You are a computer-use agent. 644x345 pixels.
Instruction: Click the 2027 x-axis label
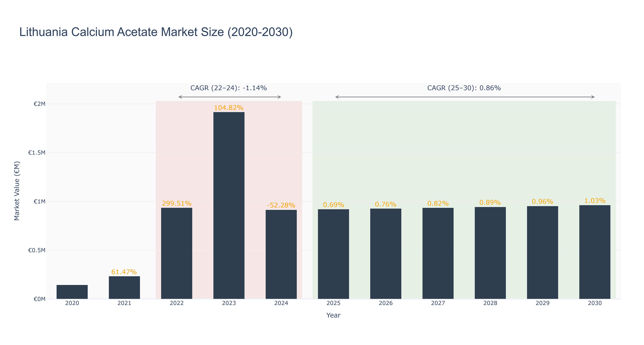438,303
